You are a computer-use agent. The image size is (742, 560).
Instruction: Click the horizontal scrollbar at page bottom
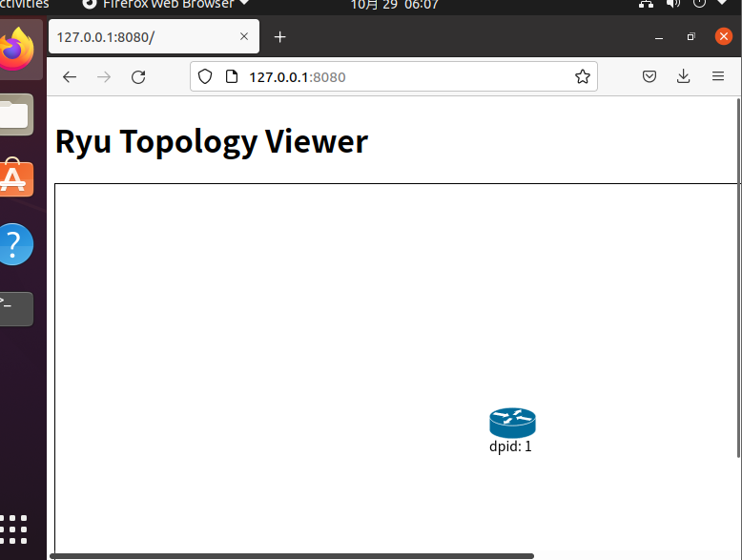point(292,556)
